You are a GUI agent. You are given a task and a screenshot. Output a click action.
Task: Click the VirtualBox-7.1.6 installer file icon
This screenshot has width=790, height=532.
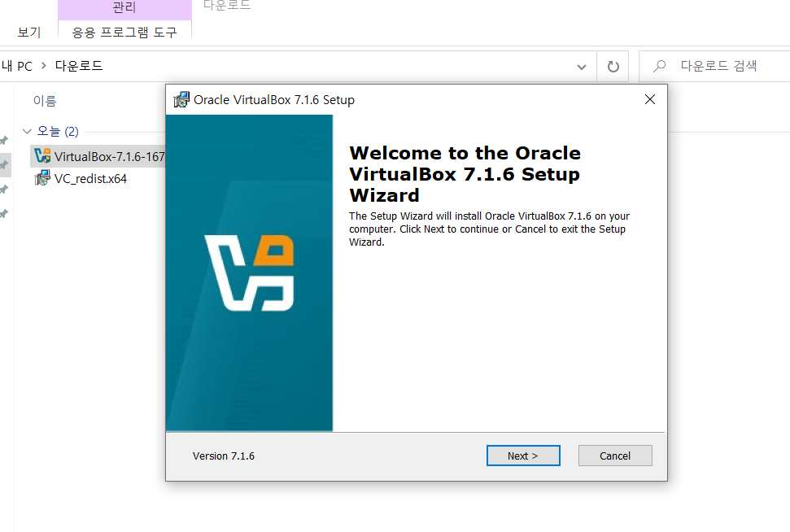tap(42, 156)
